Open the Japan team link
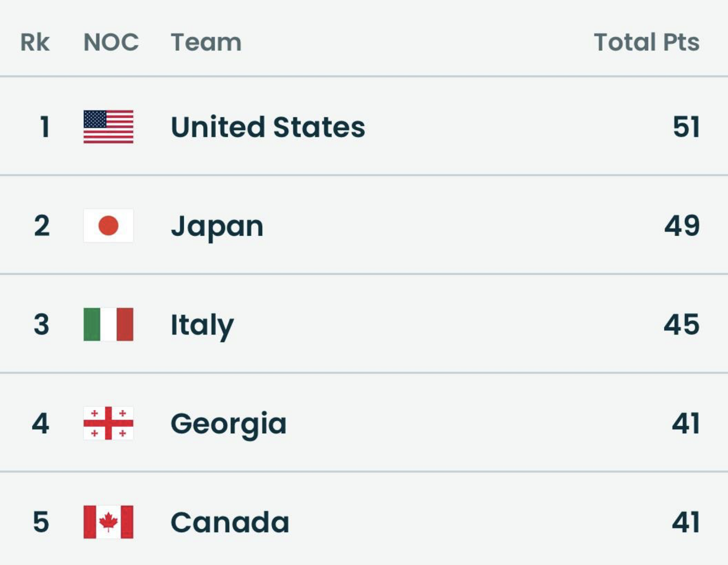728x565 pixels. (217, 226)
